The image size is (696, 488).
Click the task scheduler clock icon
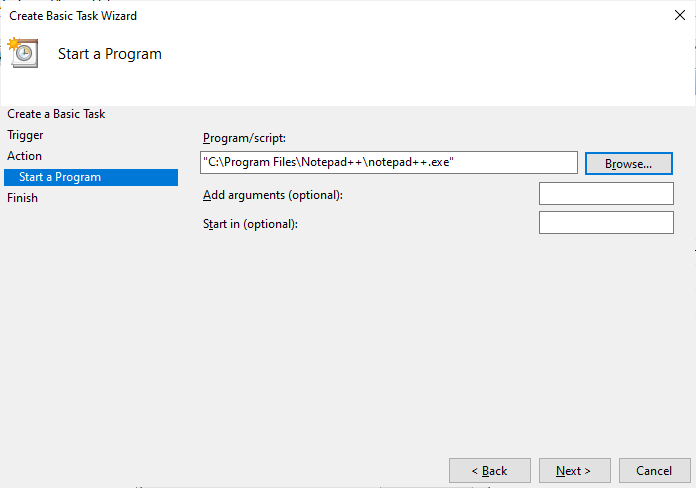coord(23,53)
